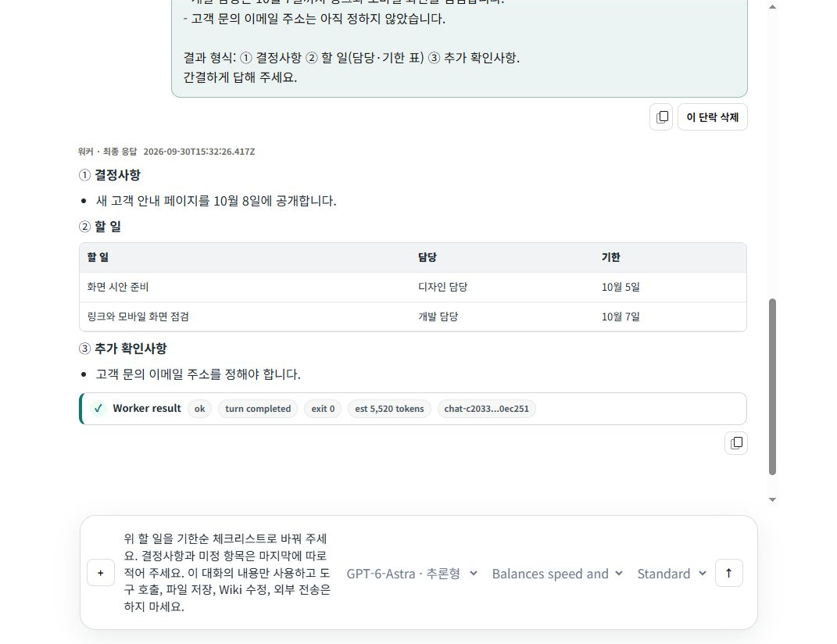Click the 간결하게 답해 주세요 line
This screenshot has width=837, height=644.
coord(240,77)
